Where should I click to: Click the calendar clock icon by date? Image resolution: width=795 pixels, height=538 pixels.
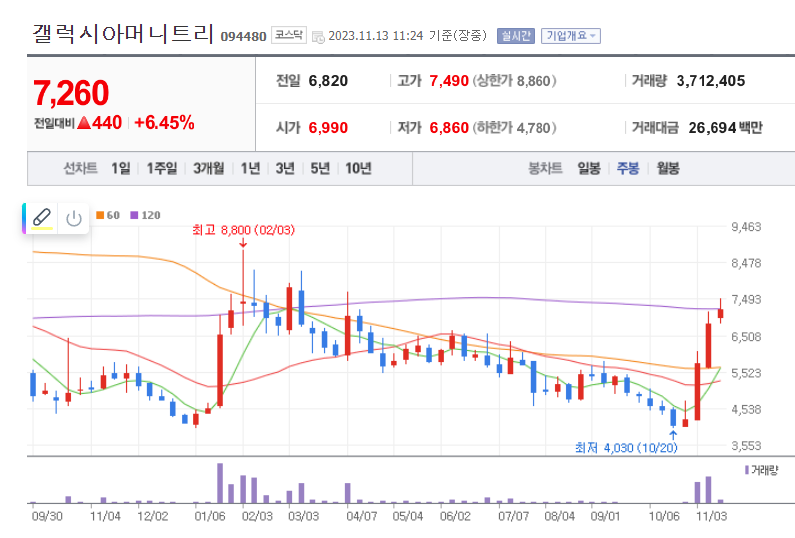click(318, 37)
